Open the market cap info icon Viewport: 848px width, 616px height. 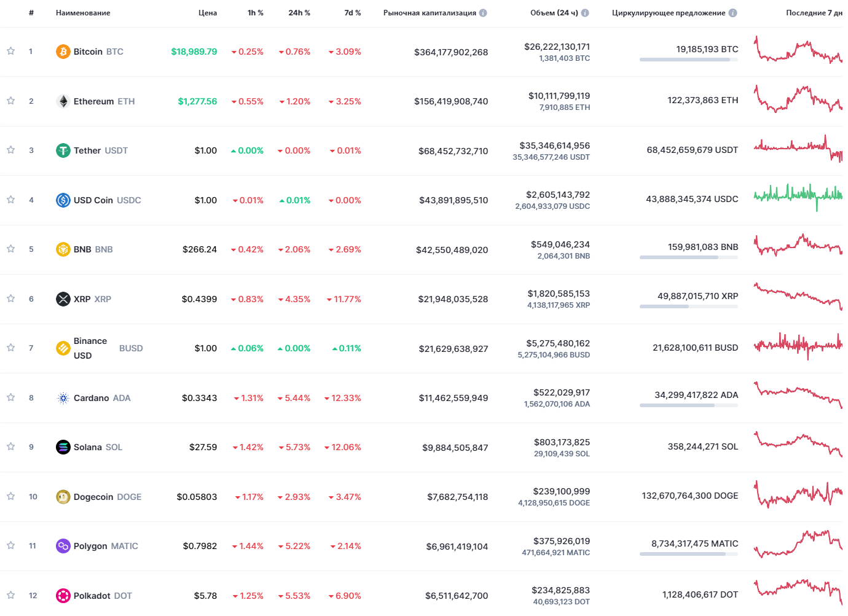(483, 13)
